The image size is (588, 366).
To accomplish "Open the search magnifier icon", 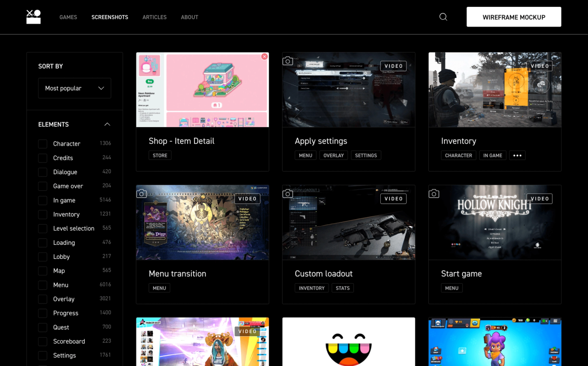I will click(443, 17).
